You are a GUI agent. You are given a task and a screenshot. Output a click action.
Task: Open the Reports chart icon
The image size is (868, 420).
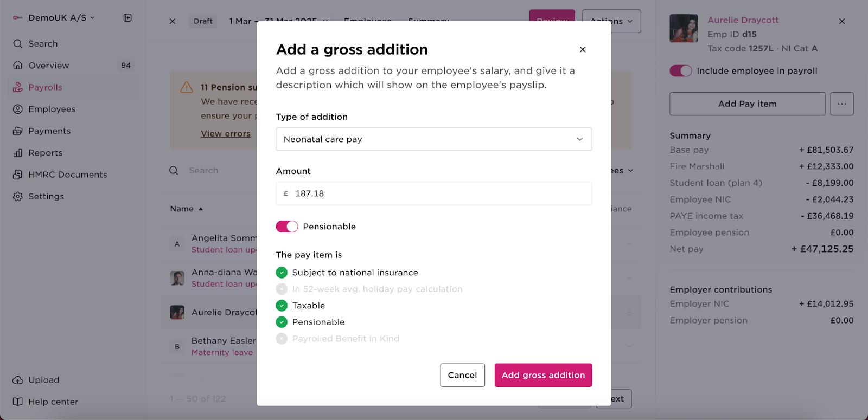(x=17, y=152)
